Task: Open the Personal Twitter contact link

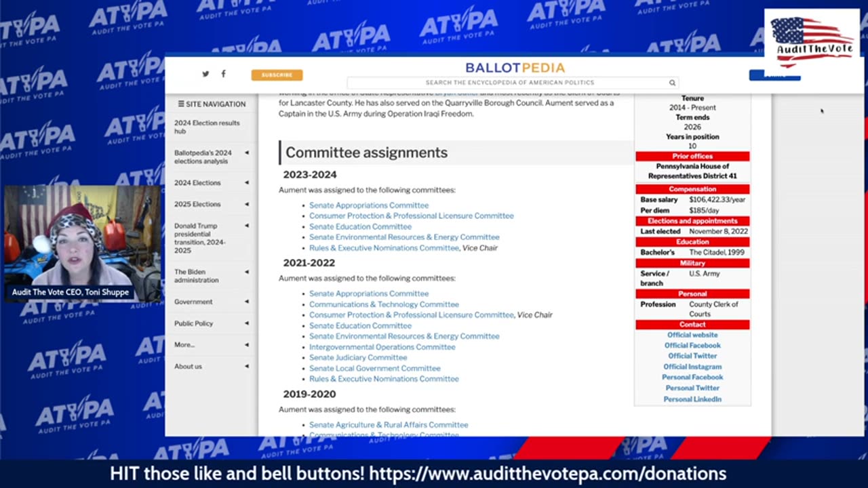Action: coord(692,388)
